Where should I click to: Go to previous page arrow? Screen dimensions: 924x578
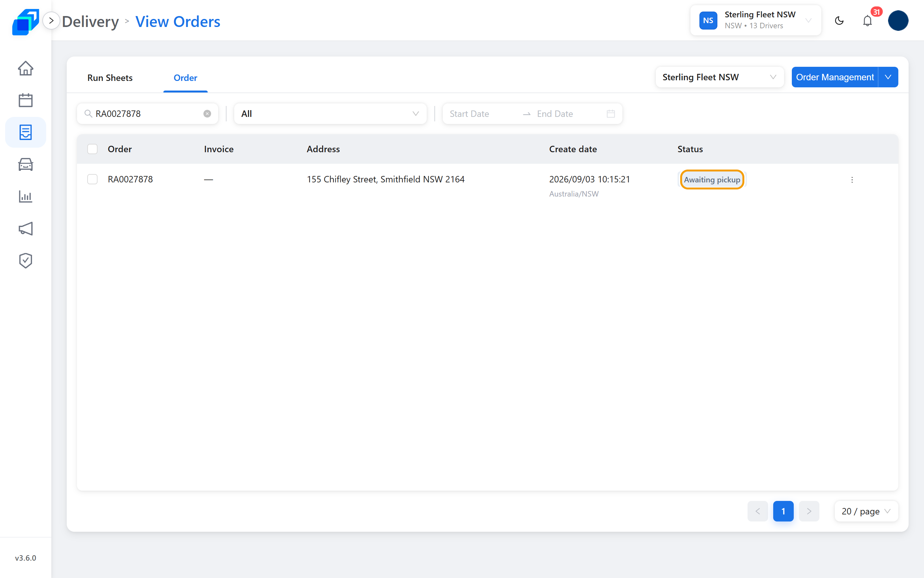[x=758, y=511]
